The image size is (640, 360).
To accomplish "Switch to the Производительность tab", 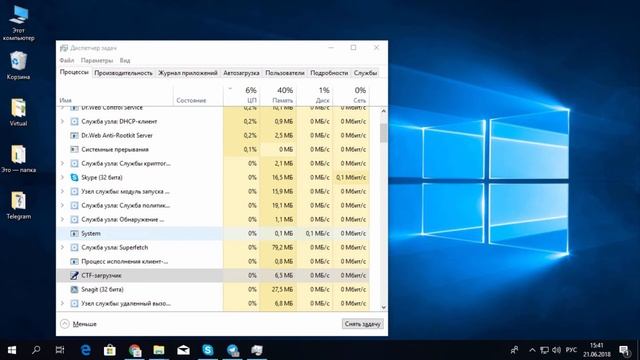I will click(123, 73).
